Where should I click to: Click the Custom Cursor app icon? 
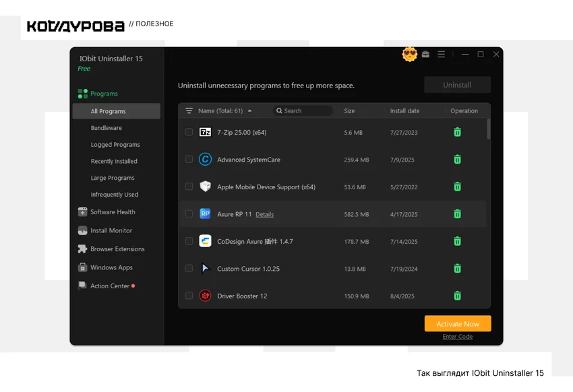205,269
